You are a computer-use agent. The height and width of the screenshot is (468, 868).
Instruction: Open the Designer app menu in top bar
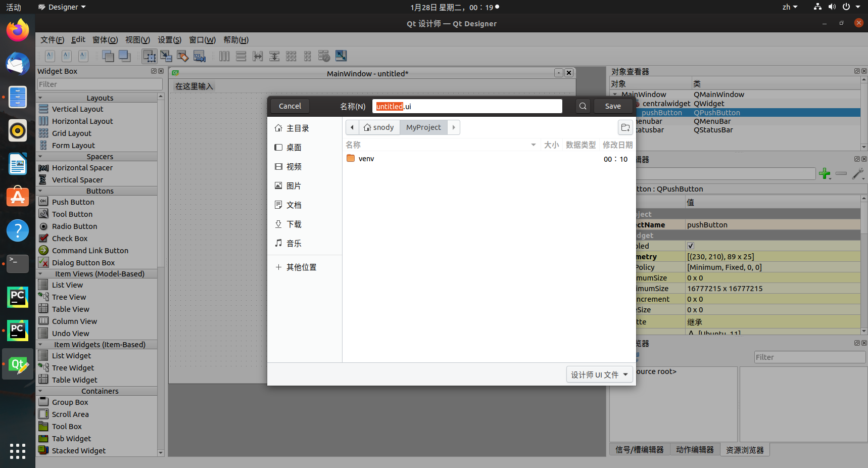(x=62, y=7)
